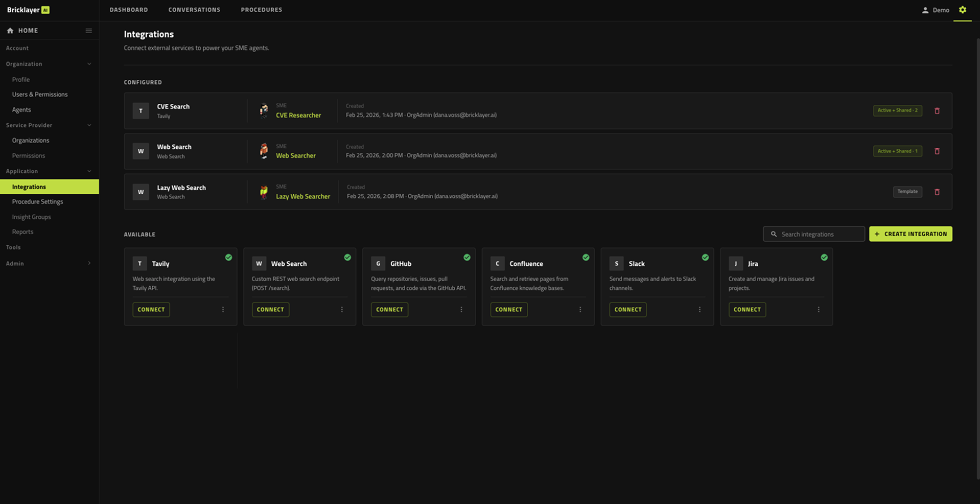Screen dimensions: 980x504
Task: Delete the Lazy Web Search integration
Action: [x=937, y=192]
